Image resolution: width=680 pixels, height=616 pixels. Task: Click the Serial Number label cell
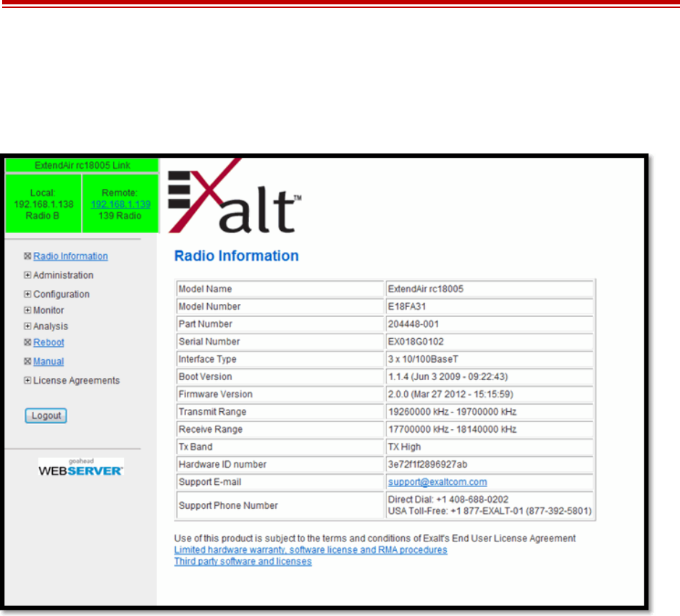pos(280,342)
